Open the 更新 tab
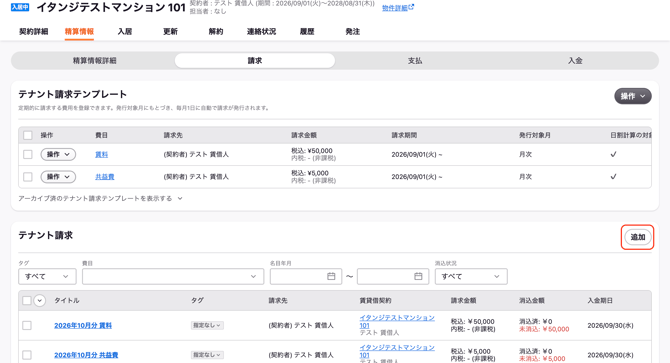This screenshot has height=363, width=670. click(170, 32)
